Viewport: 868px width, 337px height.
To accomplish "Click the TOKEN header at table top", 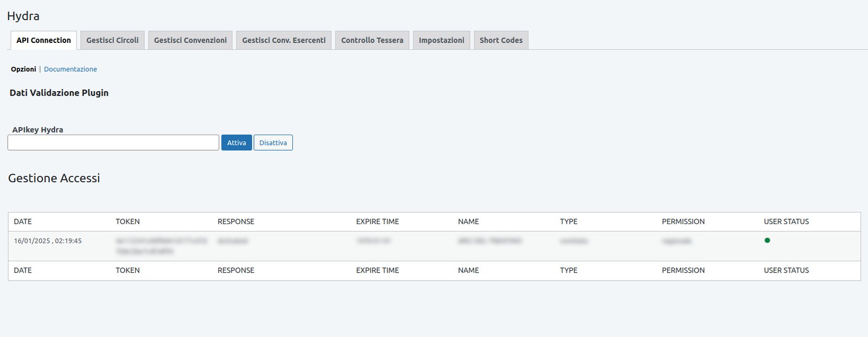I will (127, 221).
